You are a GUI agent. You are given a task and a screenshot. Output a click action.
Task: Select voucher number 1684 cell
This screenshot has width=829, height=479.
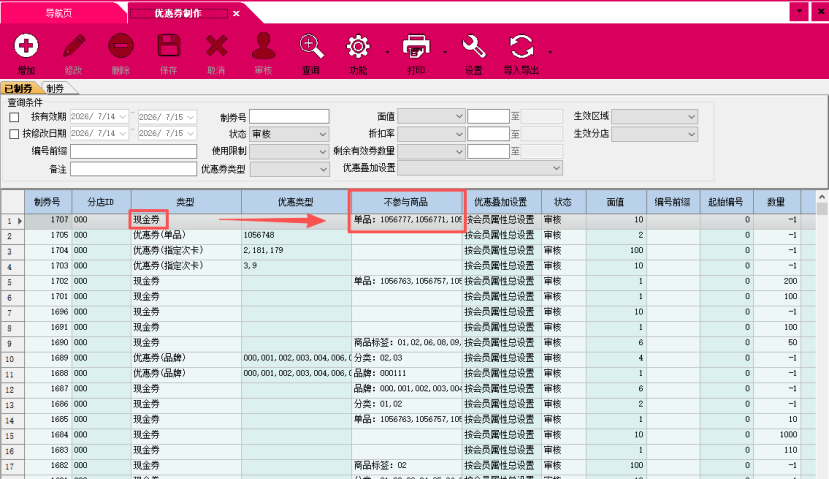coord(48,435)
